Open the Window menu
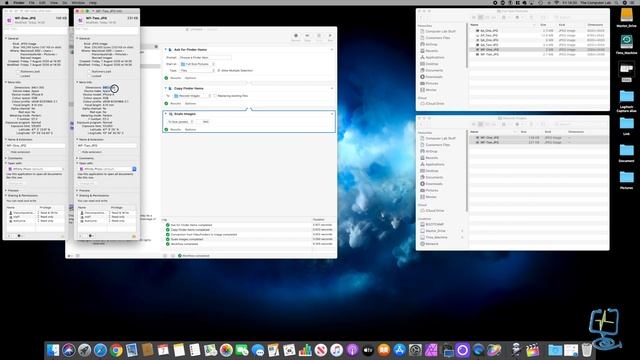This screenshot has height=360, width=640. click(78, 2)
